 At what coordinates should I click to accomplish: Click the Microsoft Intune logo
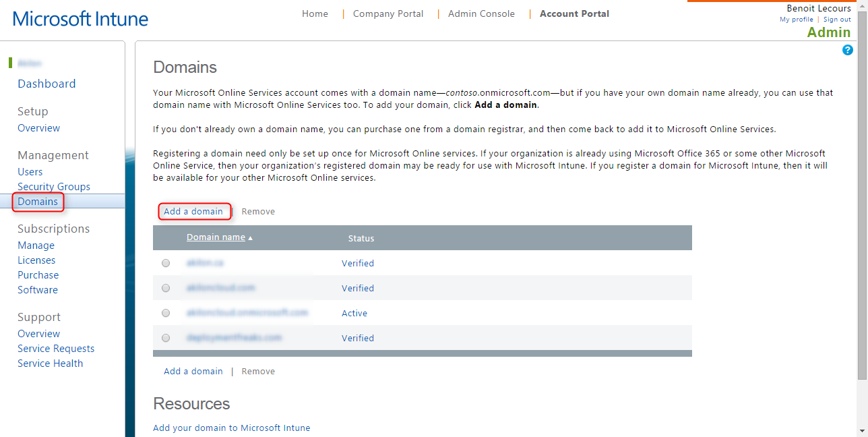(x=80, y=18)
